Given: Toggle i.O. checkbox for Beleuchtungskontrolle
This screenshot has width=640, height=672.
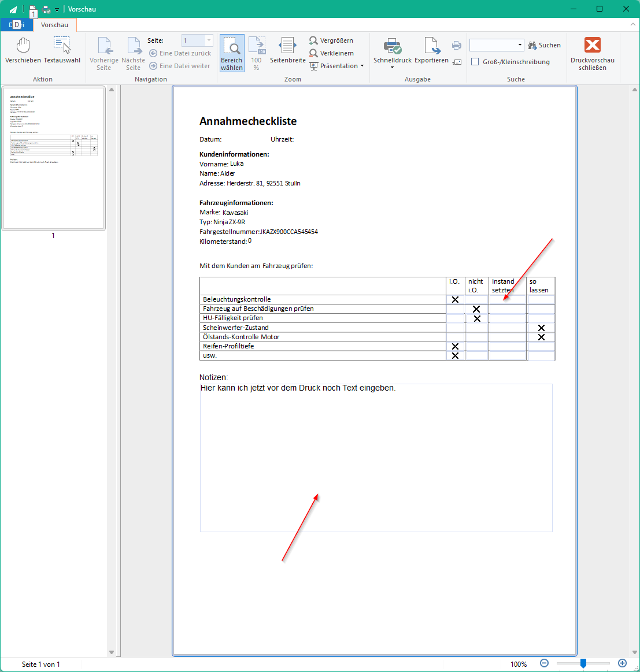Looking at the screenshot, I should [455, 299].
